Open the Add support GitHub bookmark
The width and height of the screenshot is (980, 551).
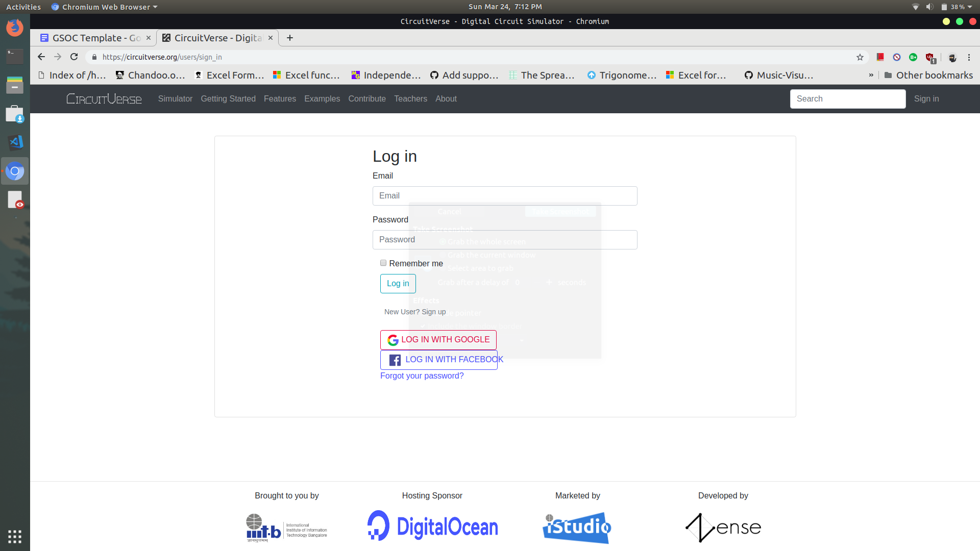coord(464,75)
